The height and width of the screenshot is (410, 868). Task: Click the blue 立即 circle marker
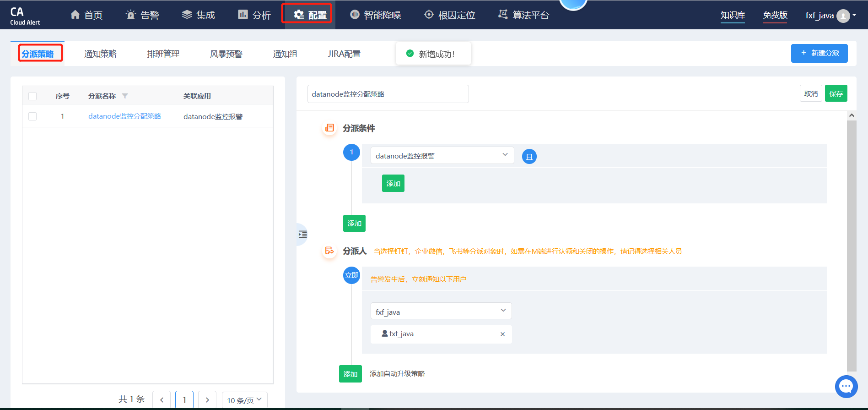point(352,275)
